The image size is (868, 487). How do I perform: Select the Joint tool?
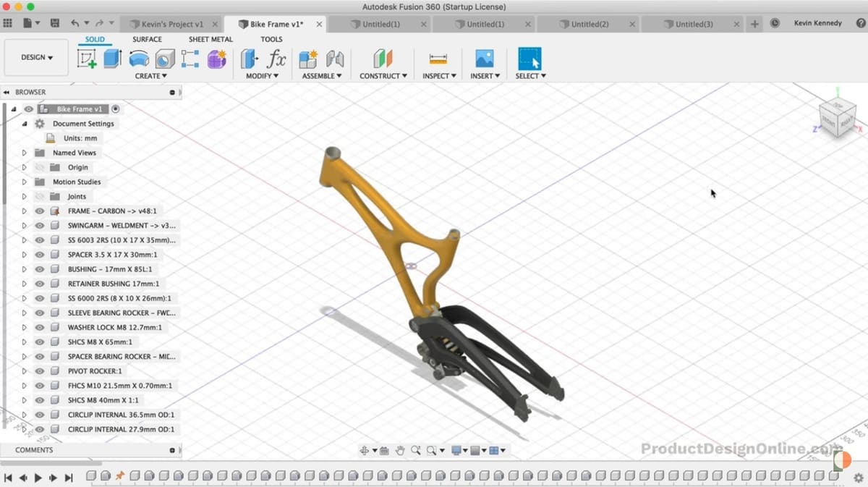point(335,59)
